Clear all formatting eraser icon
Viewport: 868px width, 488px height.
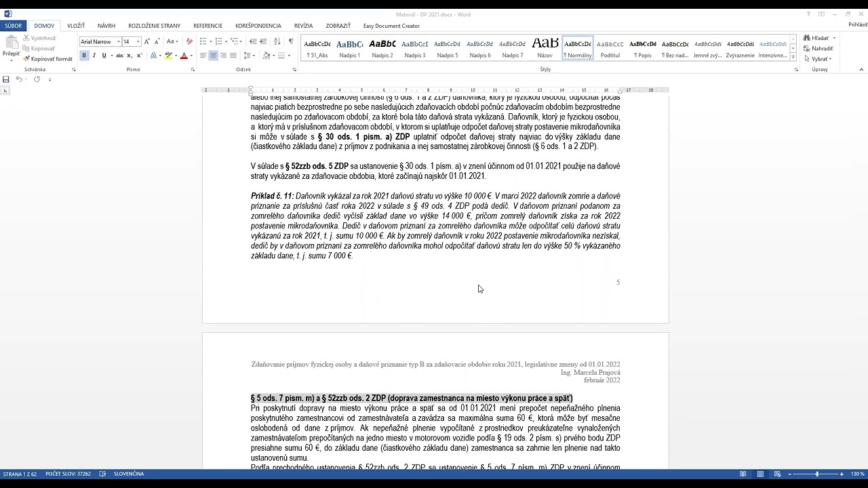pyautogui.click(x=189, y=41)
